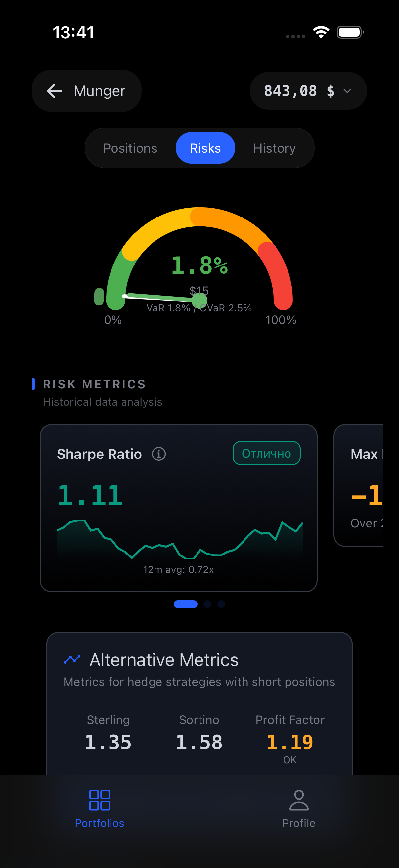Tap the battery status icon
This screenshot has width=399, height=868.
tap(350, 32)
